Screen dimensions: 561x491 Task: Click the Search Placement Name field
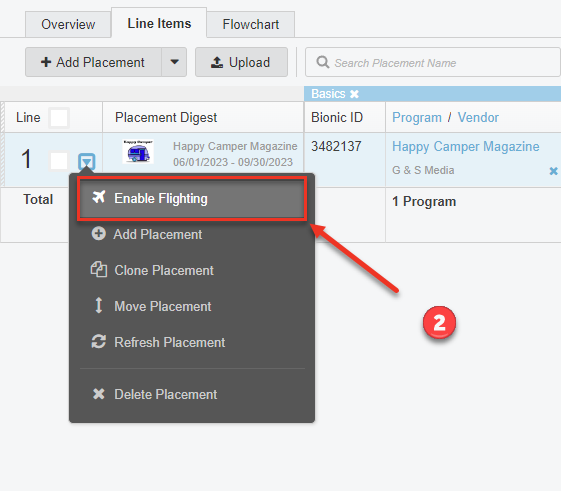[x=433, y=63]
